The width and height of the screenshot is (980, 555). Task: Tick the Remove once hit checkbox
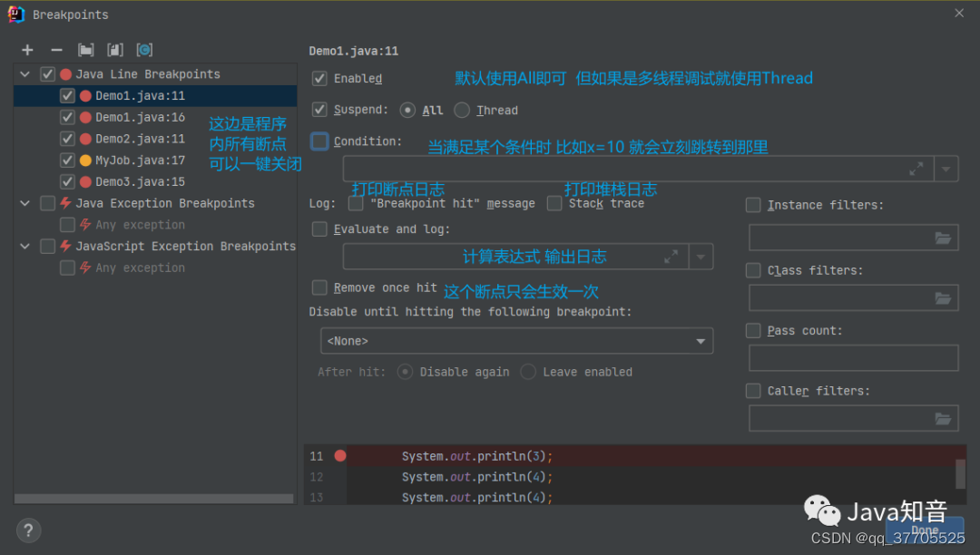[x=319, y=287]
